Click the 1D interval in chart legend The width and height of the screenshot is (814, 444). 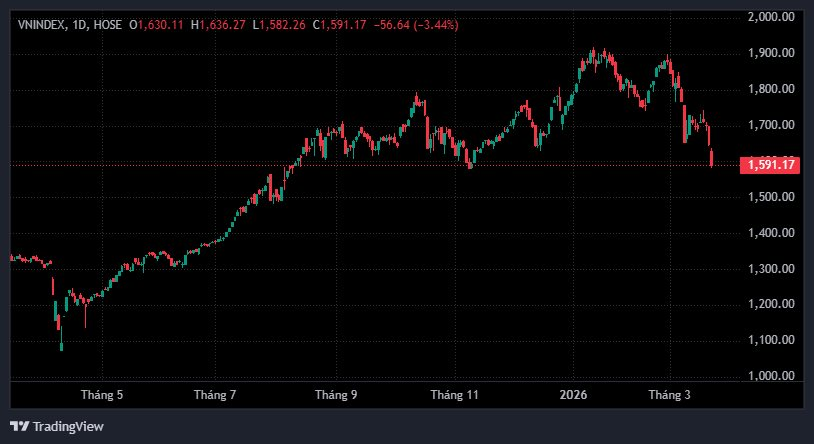click(82, 25)
